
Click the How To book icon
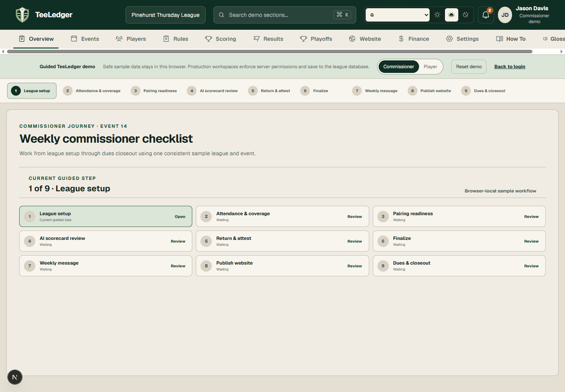(x=499, y=39)
